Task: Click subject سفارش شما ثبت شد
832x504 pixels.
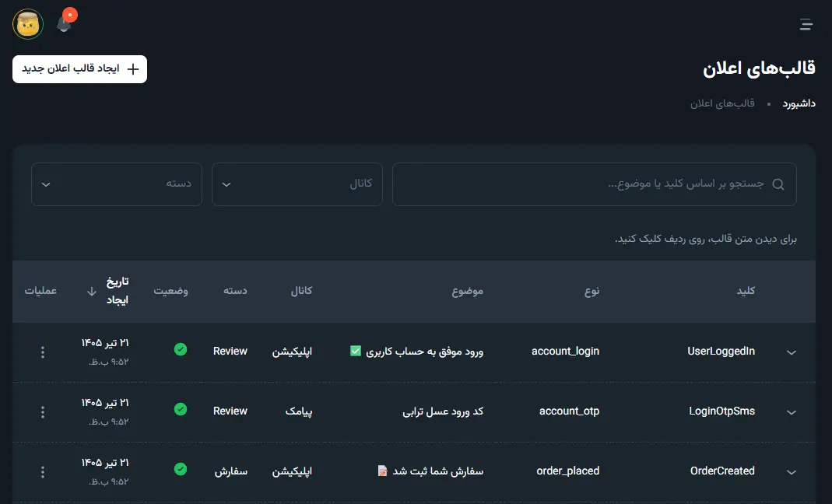Action: (x=430, y=471)
